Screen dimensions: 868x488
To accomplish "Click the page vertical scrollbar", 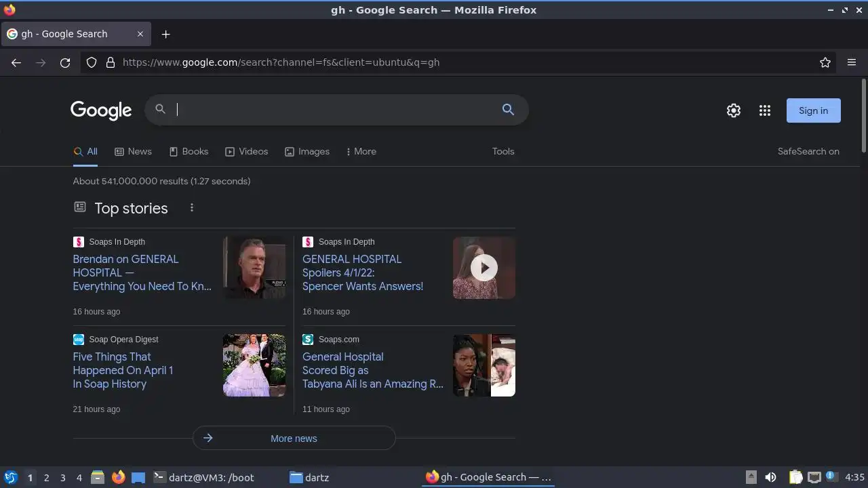I will [x=864, y=115].
